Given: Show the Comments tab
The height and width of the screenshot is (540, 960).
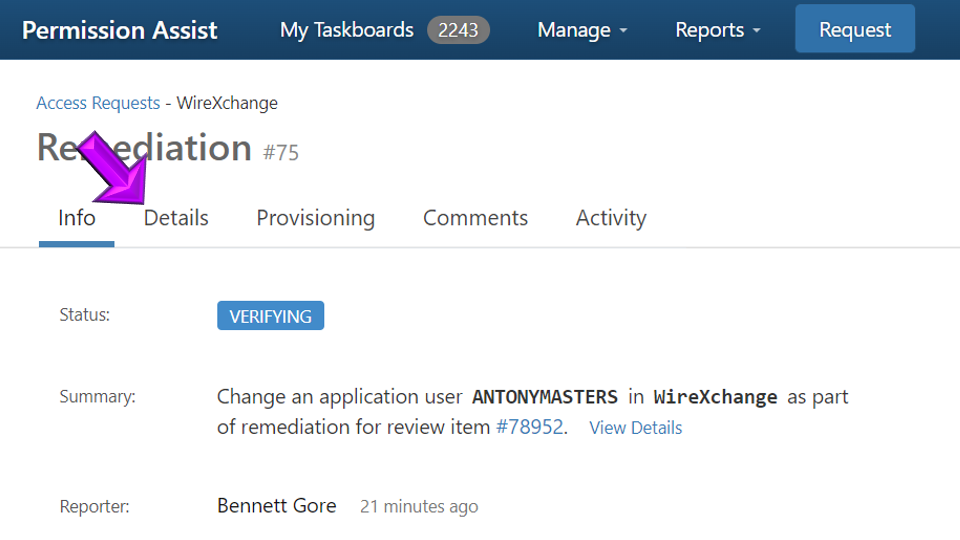Looking at the screenshot, I should pos(475,218).
